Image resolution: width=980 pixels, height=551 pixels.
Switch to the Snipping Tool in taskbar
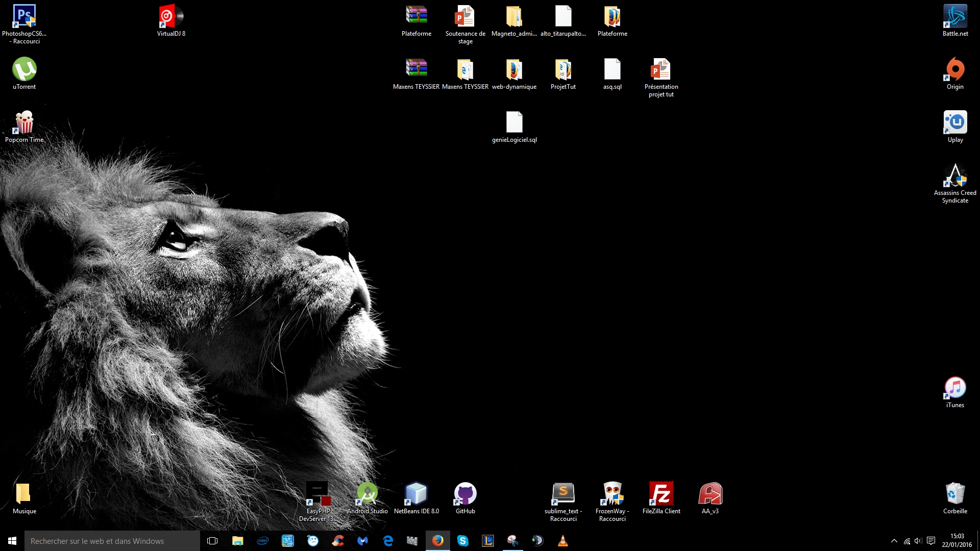pos(512,541)
